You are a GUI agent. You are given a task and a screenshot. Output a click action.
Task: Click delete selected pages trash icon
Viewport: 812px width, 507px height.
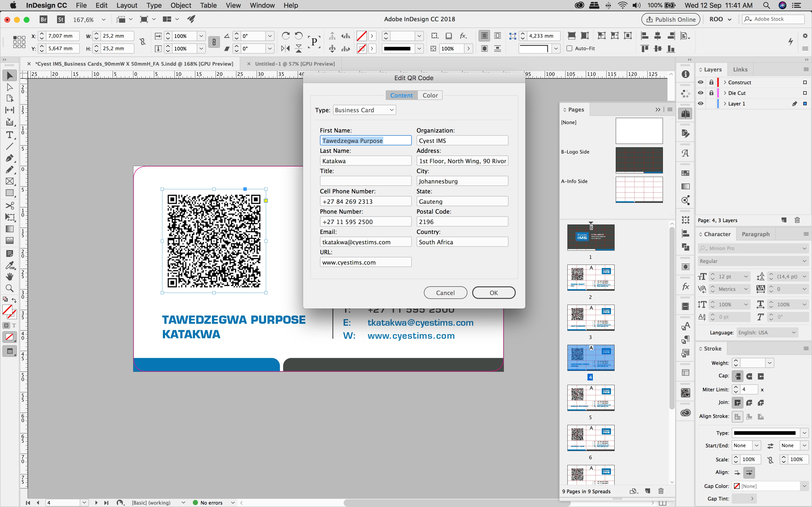click(x=661, y=491)
